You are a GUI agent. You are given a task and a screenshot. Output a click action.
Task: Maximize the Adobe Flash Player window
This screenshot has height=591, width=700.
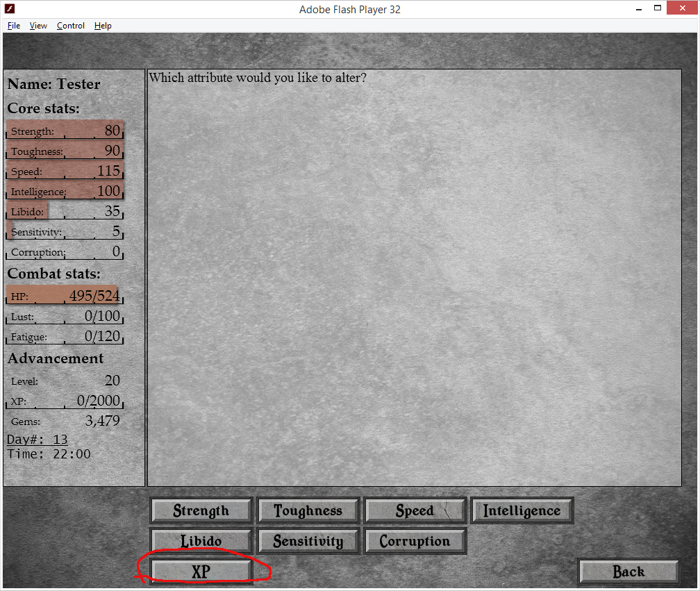657,9
